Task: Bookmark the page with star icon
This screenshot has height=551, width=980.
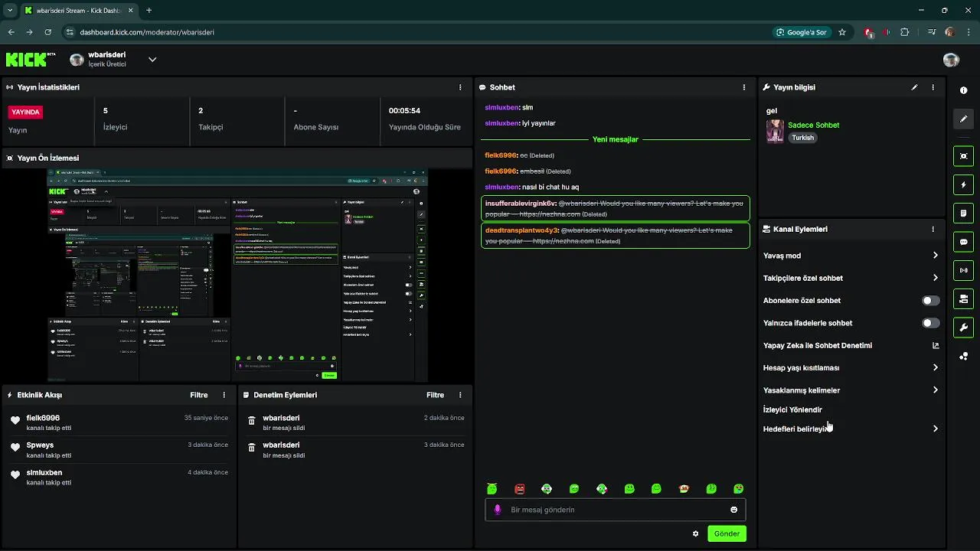Action: pyautogui.click(x=842, y=32)
